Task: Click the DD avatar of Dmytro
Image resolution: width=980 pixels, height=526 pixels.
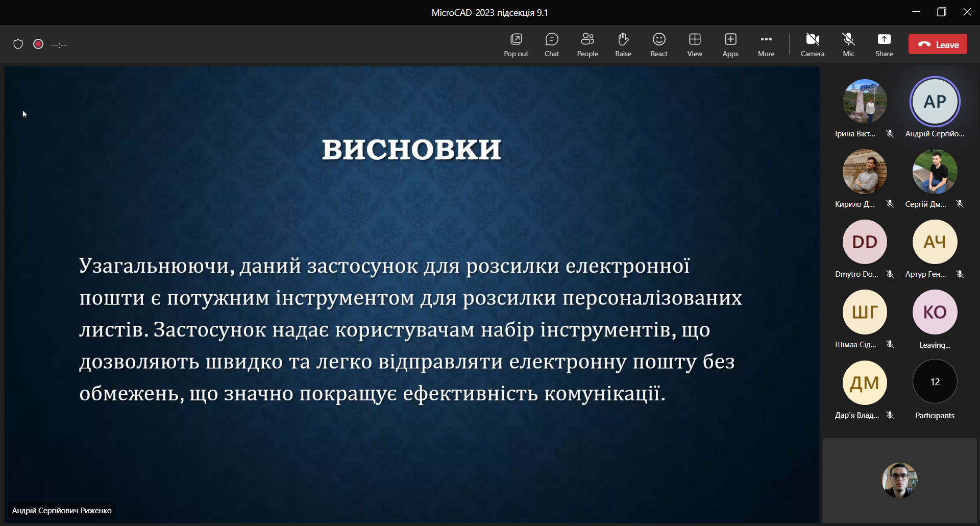Action: click(865, 242)
